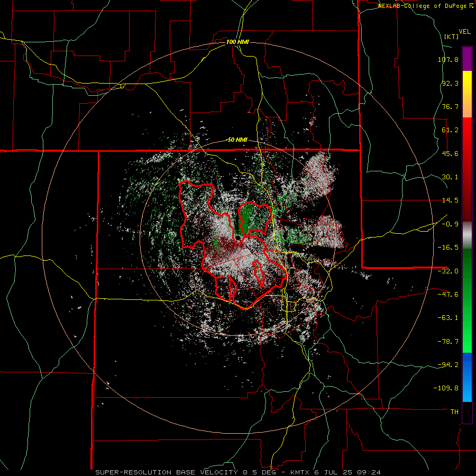The height and width of the screenshot is (476, 476).
Task: Select the 45.6 scale value
Action: click(x=450, y=153)
